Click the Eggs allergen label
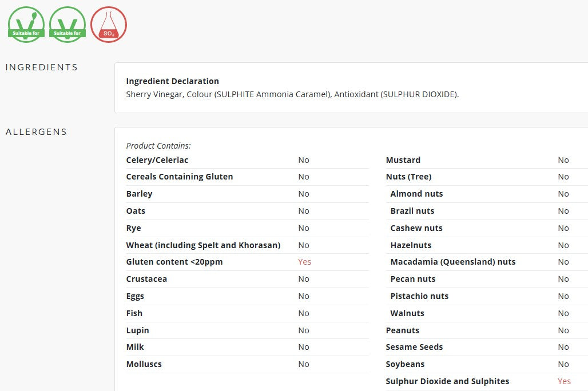Viewport: 588px width, 391px height. 135,296
